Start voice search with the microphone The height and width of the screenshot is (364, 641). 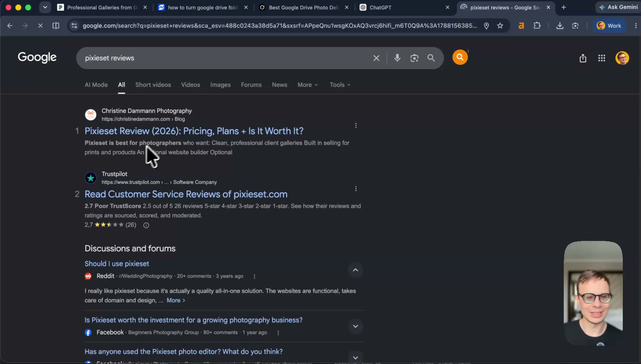(397, 58)
